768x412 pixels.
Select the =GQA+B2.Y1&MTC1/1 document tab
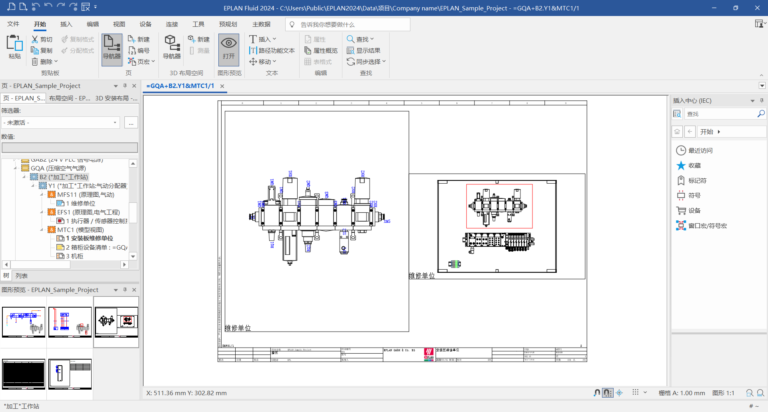pos(180,86)
